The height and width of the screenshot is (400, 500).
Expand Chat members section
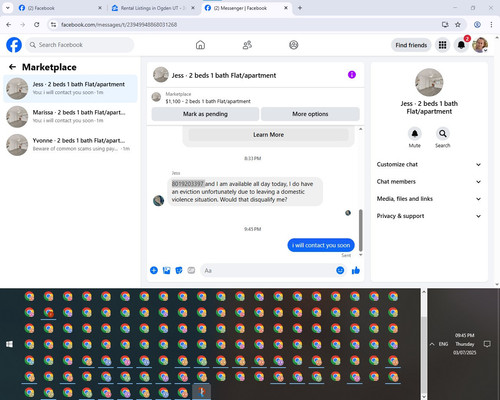pos(429,182)
